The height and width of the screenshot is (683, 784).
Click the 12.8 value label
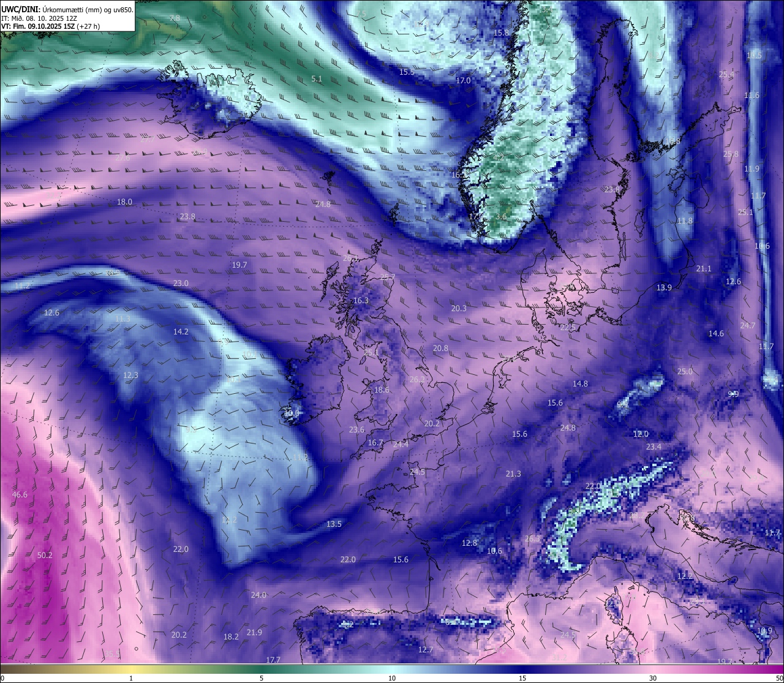(469, 543)
